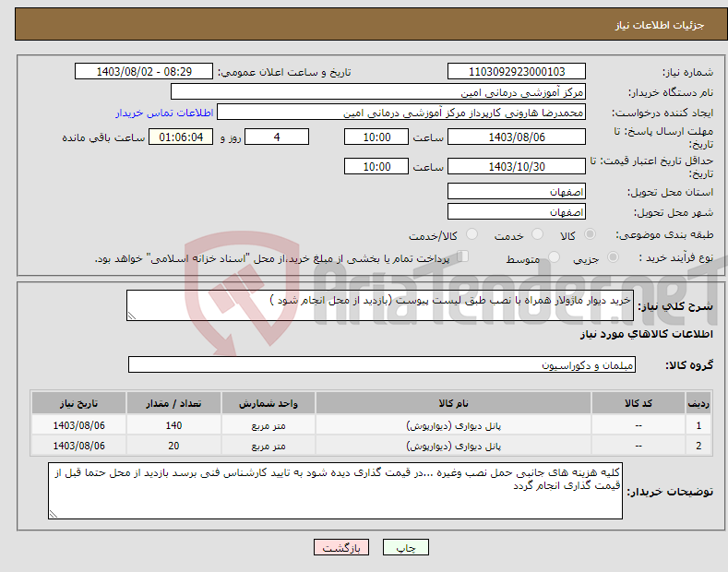Image resolution: width=728 pixels, height=572 pixels.
Task: Click the ردیف column header
Action: coord(698,403)
